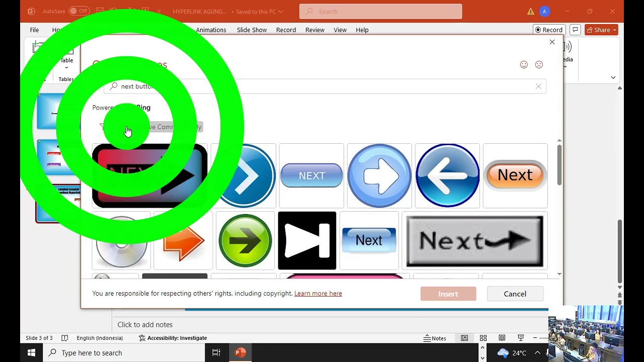Toggle the Notes pane button
The width and height of the screenshot is (644, 362).
[435, 338]
